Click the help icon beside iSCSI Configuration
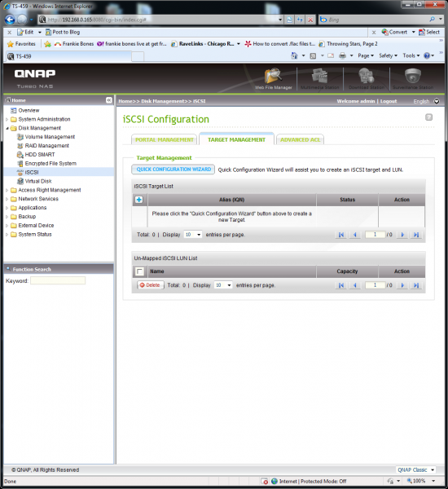 [428, 117]
